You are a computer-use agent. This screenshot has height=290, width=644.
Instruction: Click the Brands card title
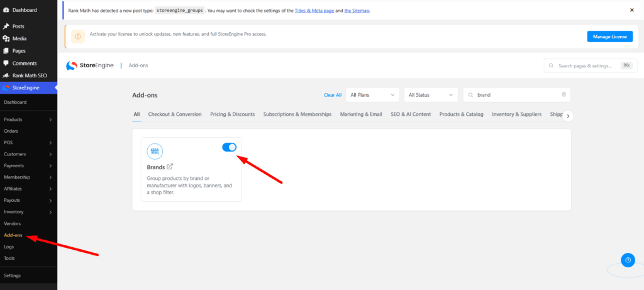coord(156,167)
